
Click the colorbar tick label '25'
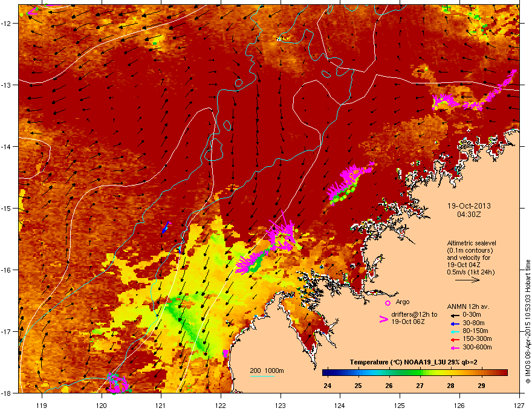coord(358,386)
